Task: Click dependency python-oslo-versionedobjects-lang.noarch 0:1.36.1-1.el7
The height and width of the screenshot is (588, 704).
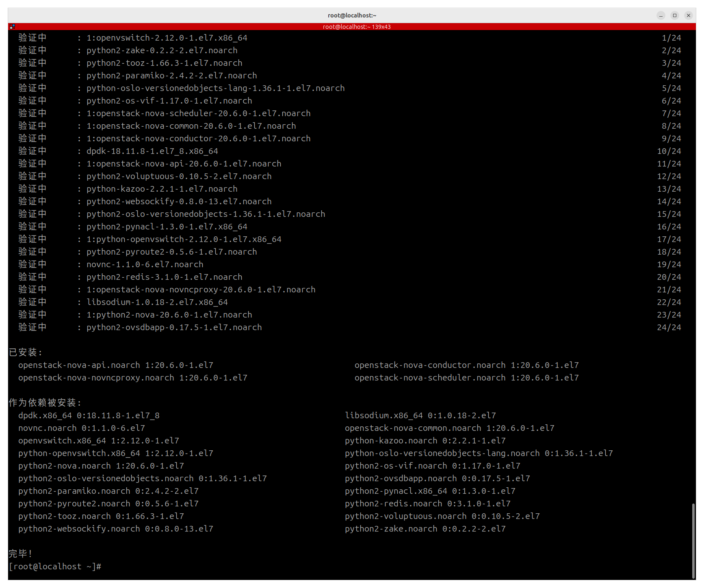Action: click(479, 453)
